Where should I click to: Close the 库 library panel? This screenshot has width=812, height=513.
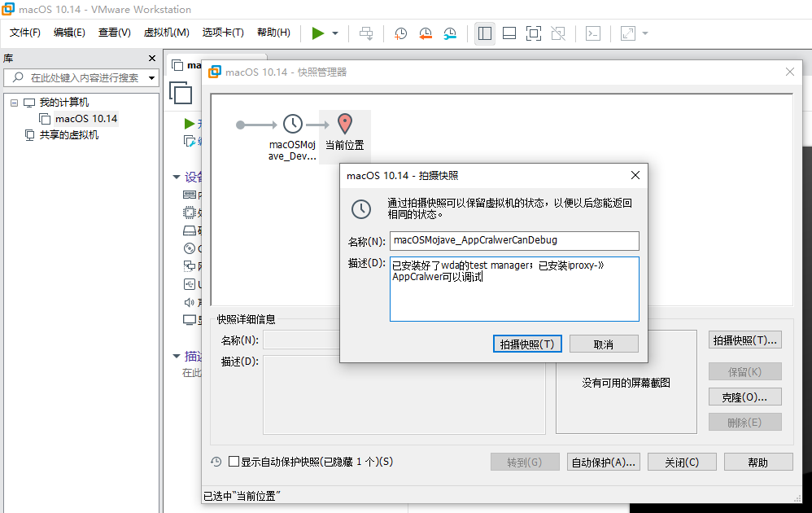pyautogui.click(x=151, y=58)
